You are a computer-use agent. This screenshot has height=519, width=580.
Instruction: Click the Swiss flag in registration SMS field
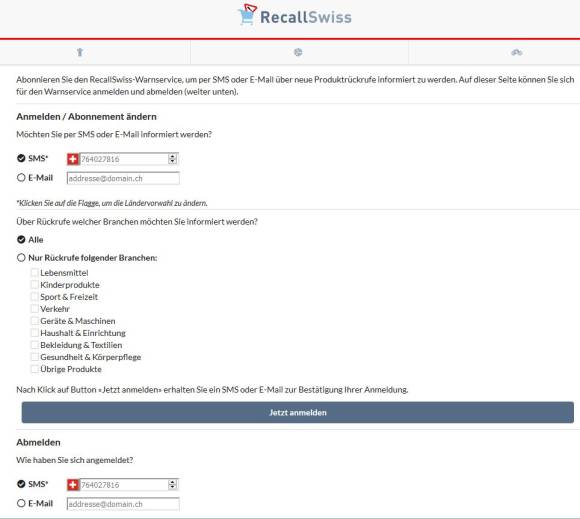(x=73, y=159)
